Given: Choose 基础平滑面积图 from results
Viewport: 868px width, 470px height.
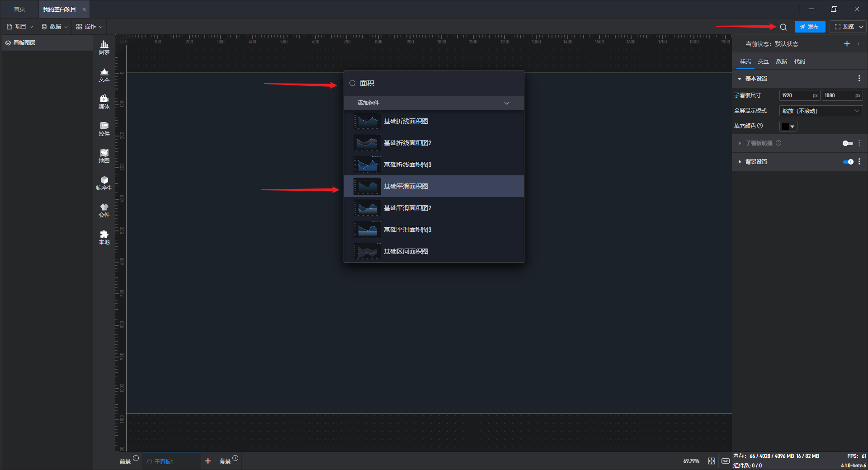Looking at the screenshot, I should pyautogui.click(x=434, y=186).
